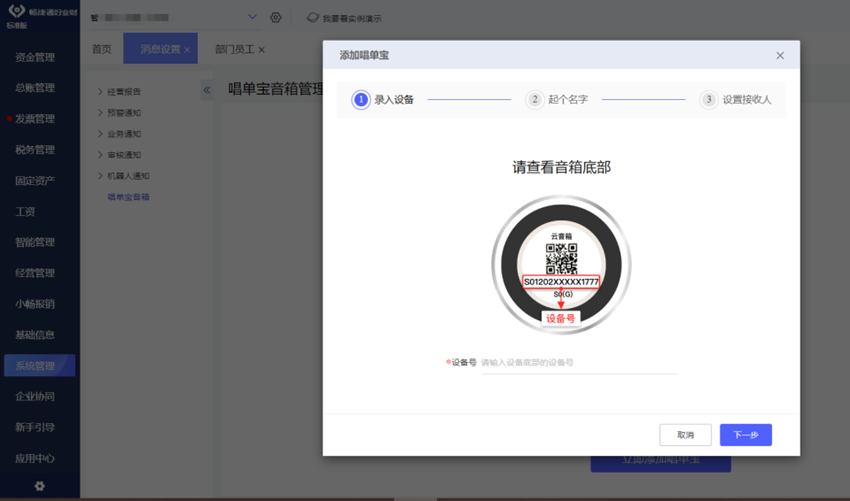The image size is (850, 501).
Task: Open the account name dropdown arrow
Action: coord(252,17)
